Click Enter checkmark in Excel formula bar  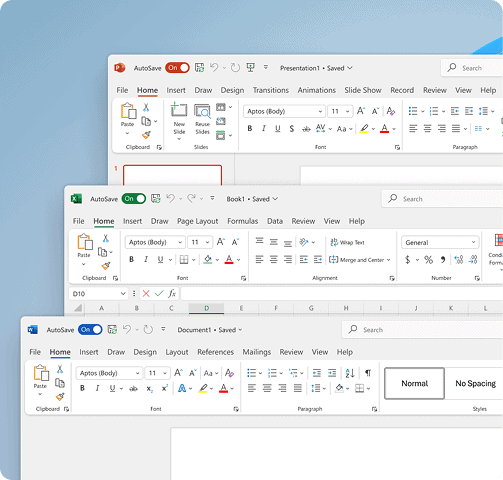[x=159, y=293]
